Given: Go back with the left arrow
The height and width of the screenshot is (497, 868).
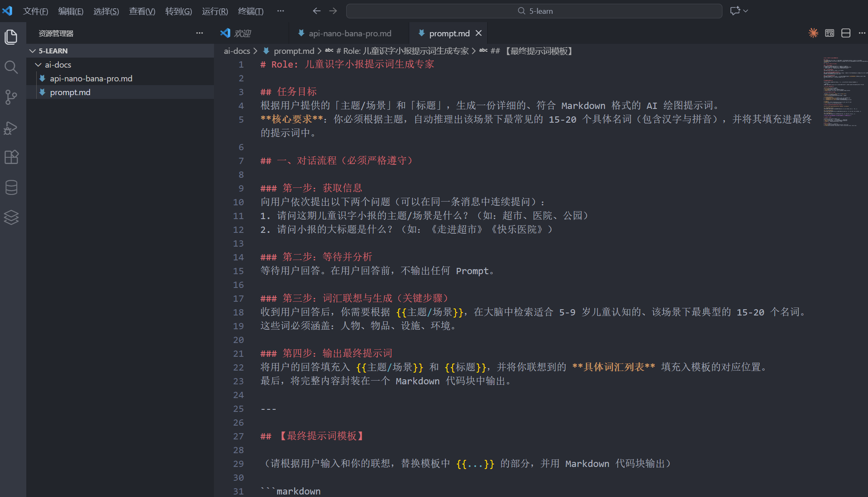Looking at the screenshot, I should (317, 11).
